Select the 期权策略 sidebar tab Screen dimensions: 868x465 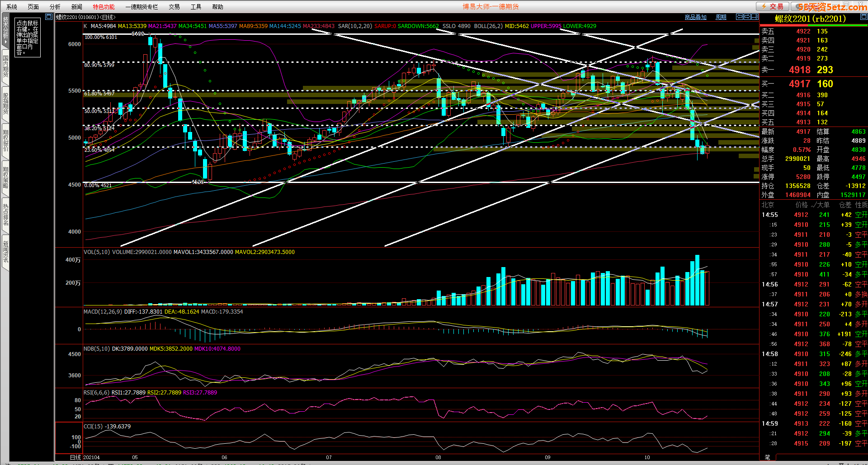(x=5, y=178)
